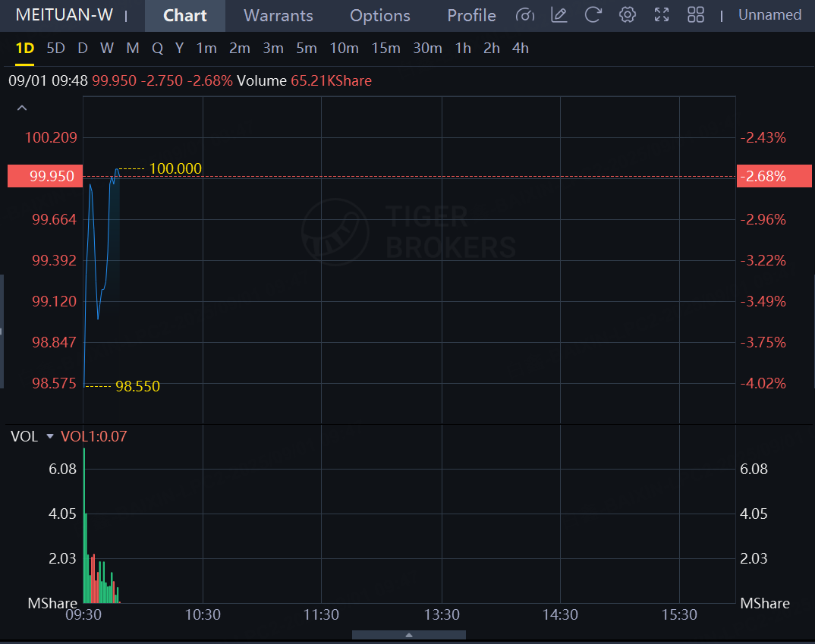Click the 65.21KShare volume value
Screen dimensions: 815x644
point(331,81)
